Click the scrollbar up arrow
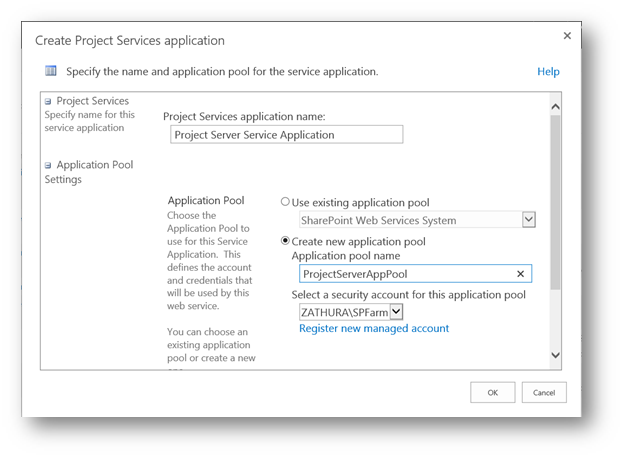The width and height of the screenshot is (624, 459). pos(556,107)
